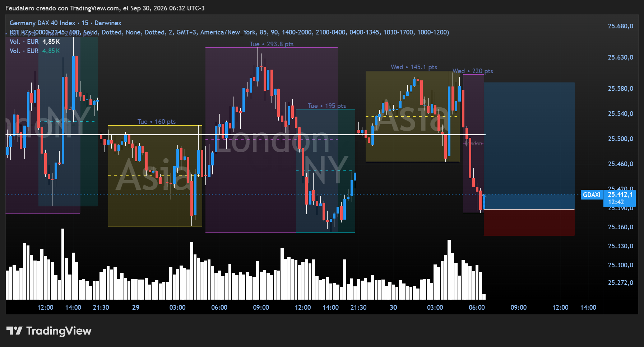Click the current price label 25.412,1

click(x=620, y=194)
